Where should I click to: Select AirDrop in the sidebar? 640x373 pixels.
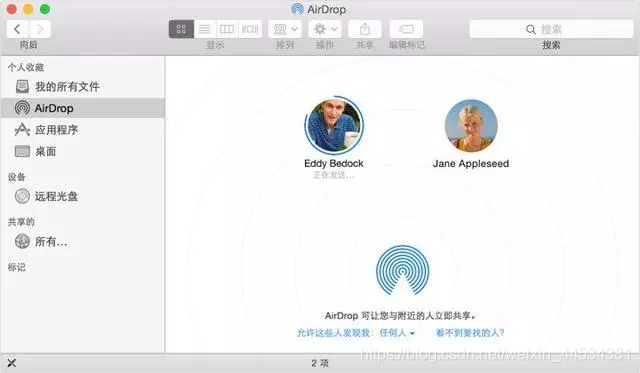[x=83, y=108]
